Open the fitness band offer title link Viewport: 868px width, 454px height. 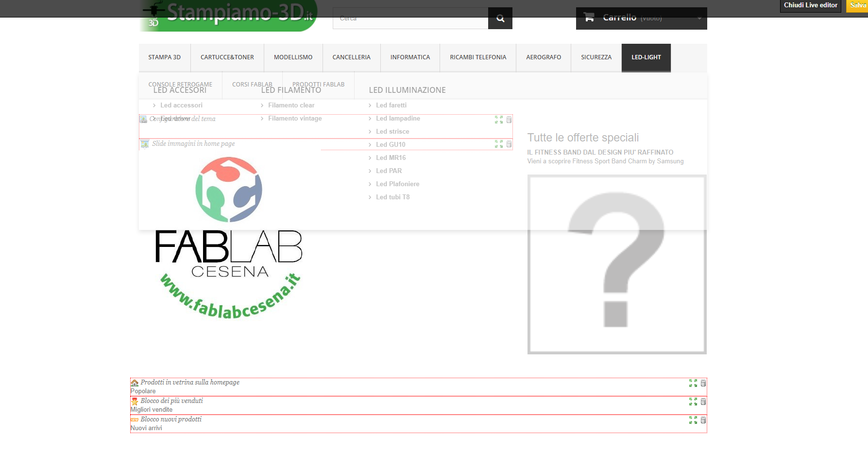[x=600, y=153]
